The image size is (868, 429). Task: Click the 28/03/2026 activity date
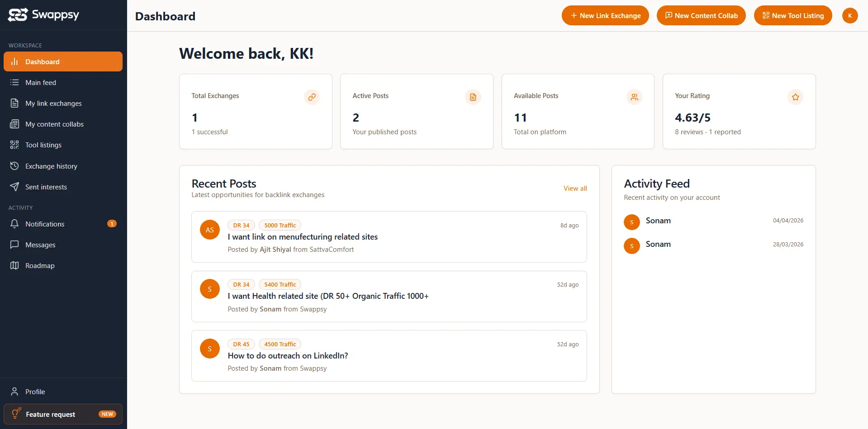[x=788, y=245]
